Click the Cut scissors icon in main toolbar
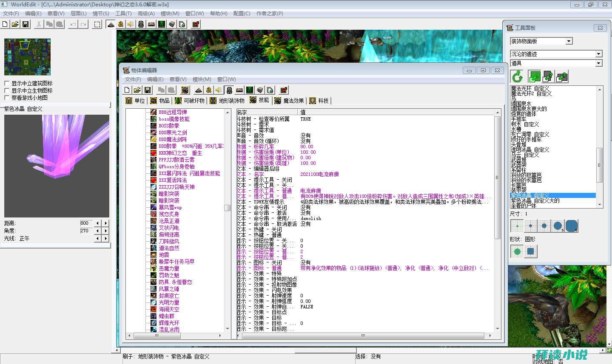The height and width of the screenshot is (364, 612). click(39, 24)
